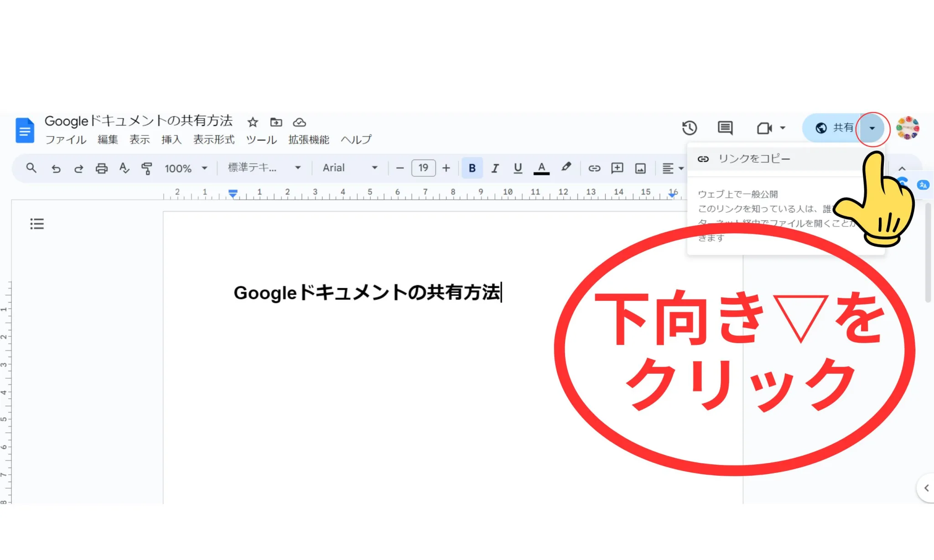934x560 pixels.
Task: Show the document outline icon
Action: [37, 224]
